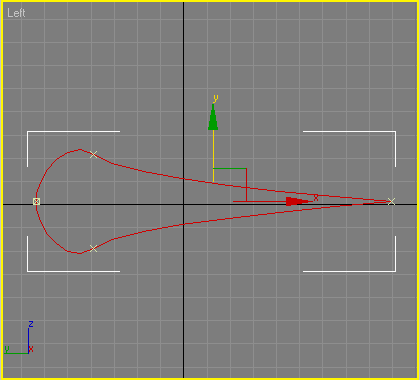Click the world axis tripod in the corner

point(19,338)
